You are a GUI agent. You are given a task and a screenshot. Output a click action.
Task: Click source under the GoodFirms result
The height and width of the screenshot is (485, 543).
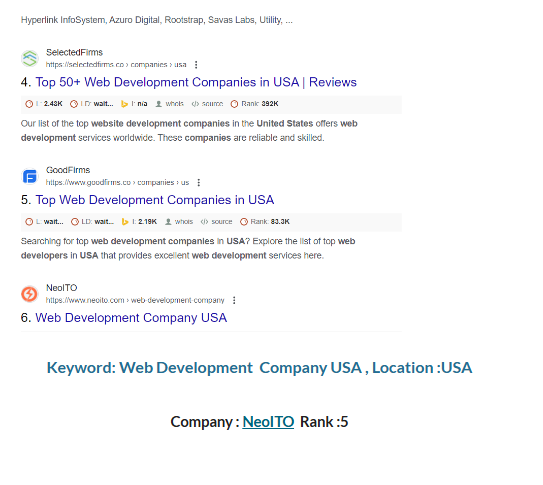(216, 222)
